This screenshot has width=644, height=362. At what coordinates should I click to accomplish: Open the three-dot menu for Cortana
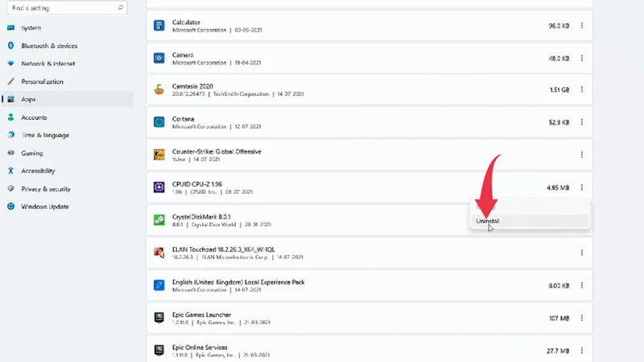[581, 122]
